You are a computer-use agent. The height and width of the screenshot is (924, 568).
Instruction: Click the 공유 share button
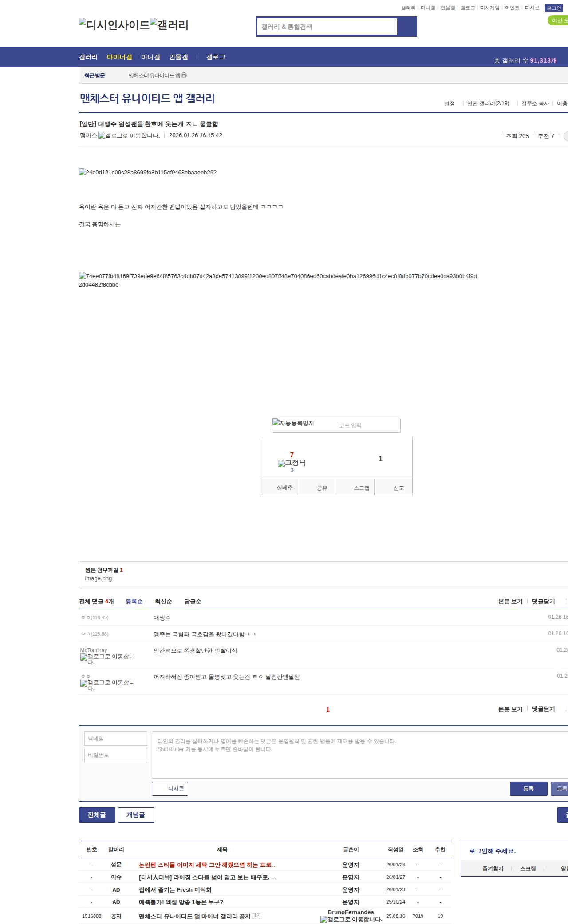(x=317, y=488)
